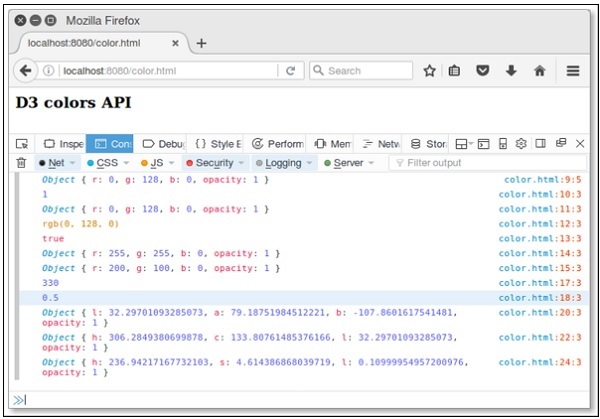Open source link color.html:13:3
This screenshot has height=419, width=600.
pyautogui.click(x=540, y=238)
